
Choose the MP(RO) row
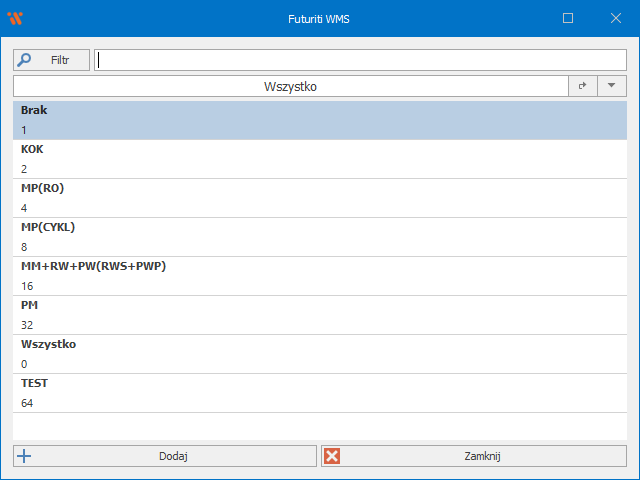click(x=319, y=198)
